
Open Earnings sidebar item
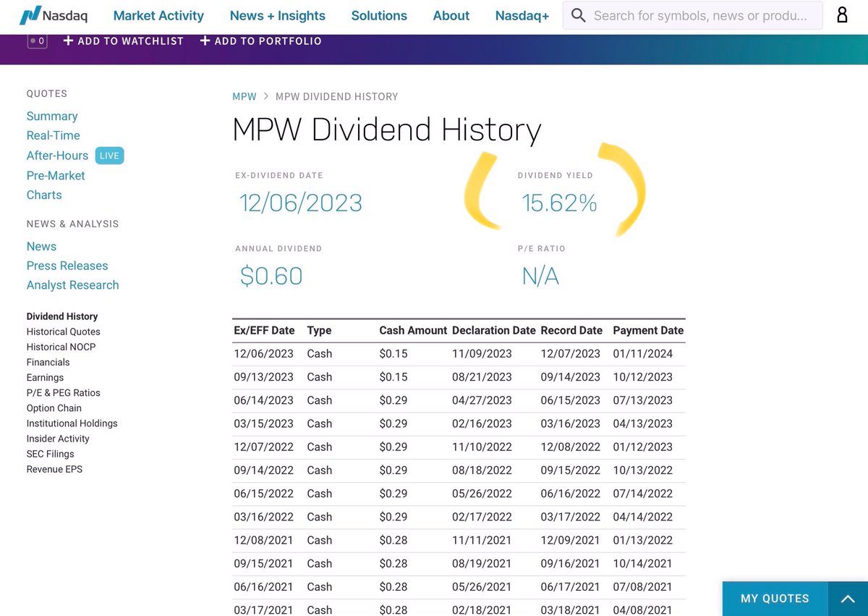[46, 377]
